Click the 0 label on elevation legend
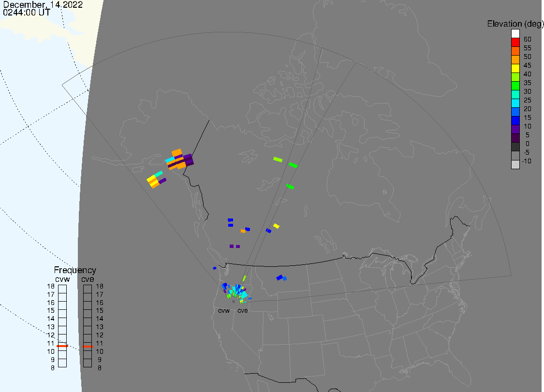Screen dimensions: 544x392 528,144
